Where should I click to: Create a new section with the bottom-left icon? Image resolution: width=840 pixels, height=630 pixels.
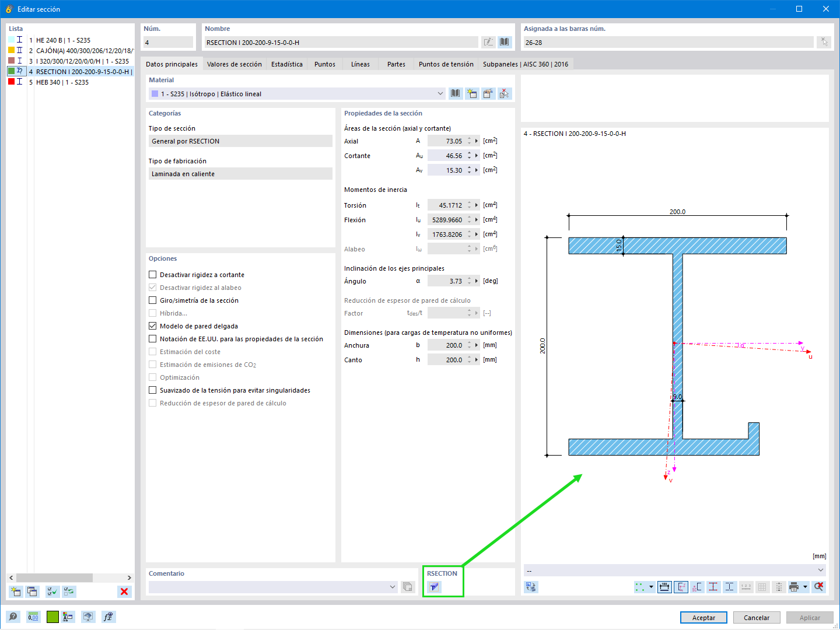(x=15, y=591)
